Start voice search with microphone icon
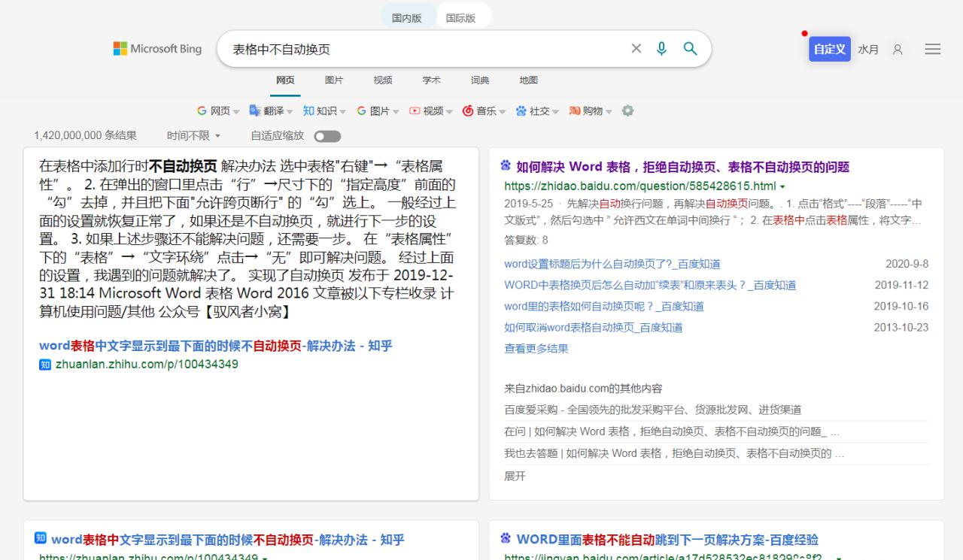Screen dimensions: 963x560 click(662, 49)
